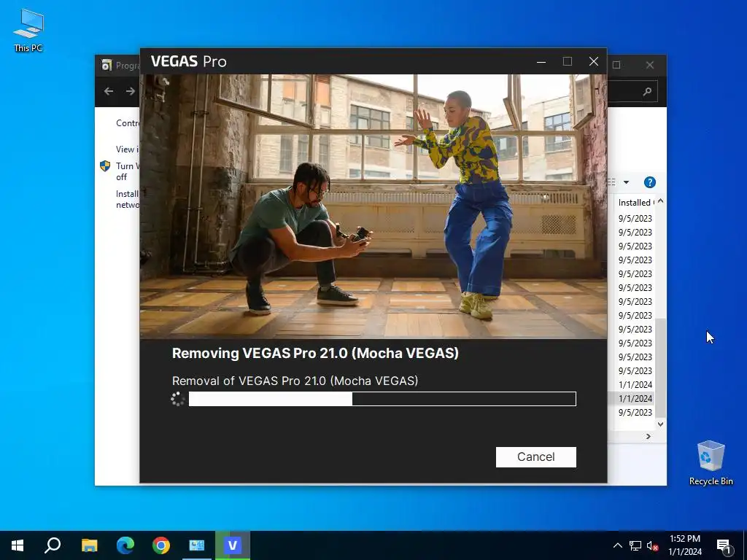Open the notification center
The image size is (747, 560).
click(724, 545)
